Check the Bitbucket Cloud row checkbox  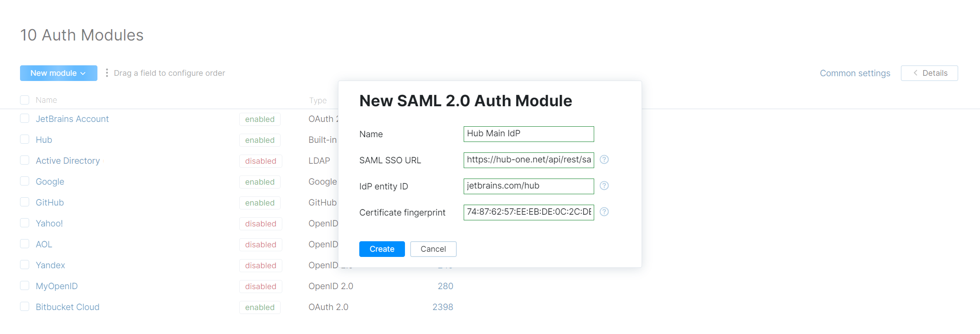25,307
